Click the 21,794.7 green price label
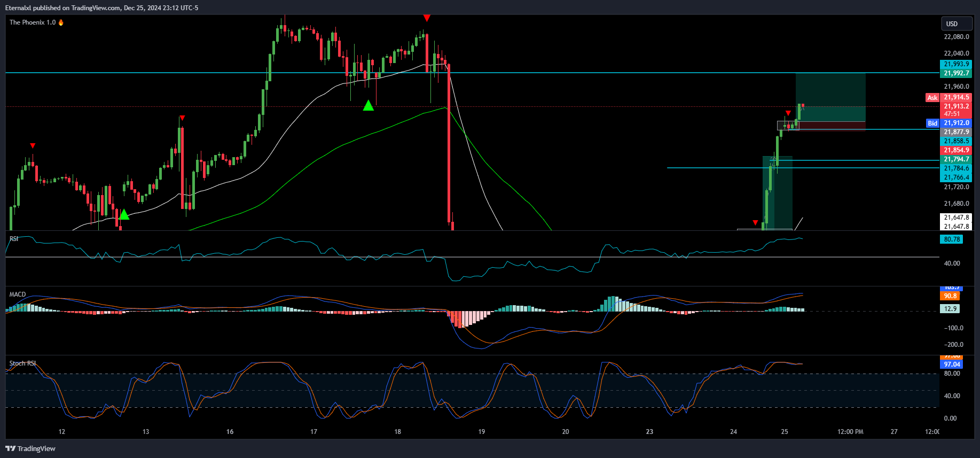The image size is (980, 458). (956, 159)
